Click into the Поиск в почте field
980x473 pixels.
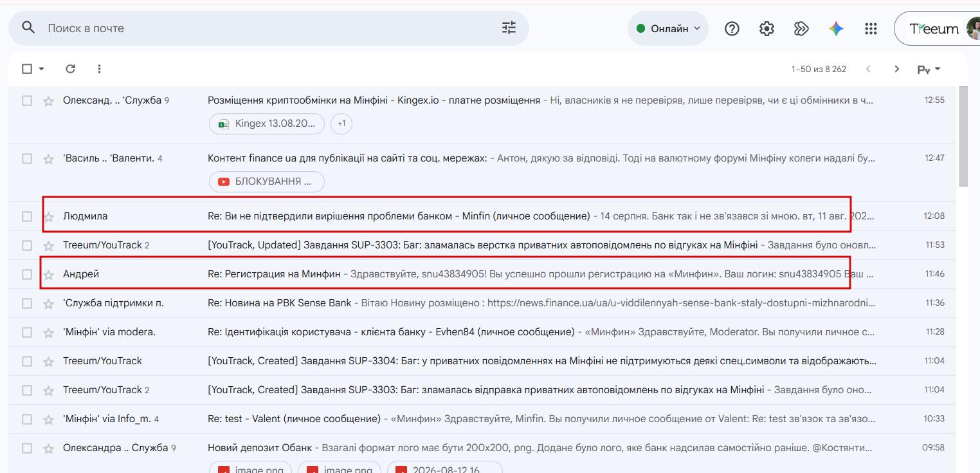coord(270,28)
